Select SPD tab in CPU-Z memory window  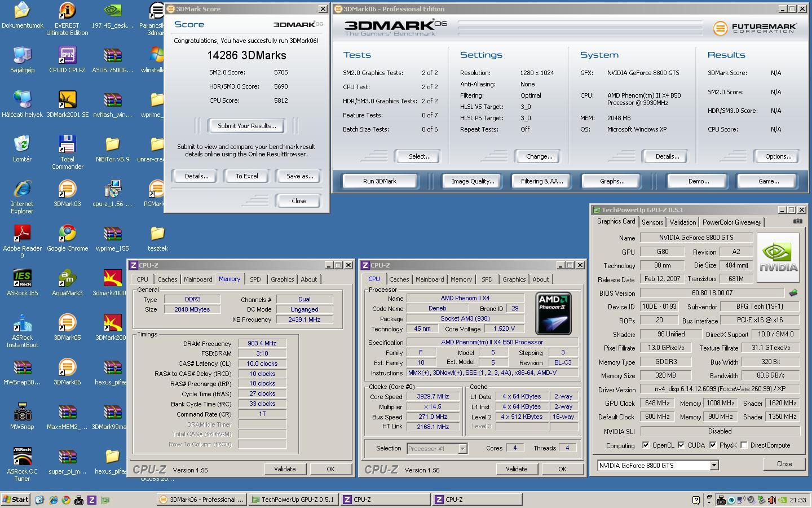[x=255, y=279]
